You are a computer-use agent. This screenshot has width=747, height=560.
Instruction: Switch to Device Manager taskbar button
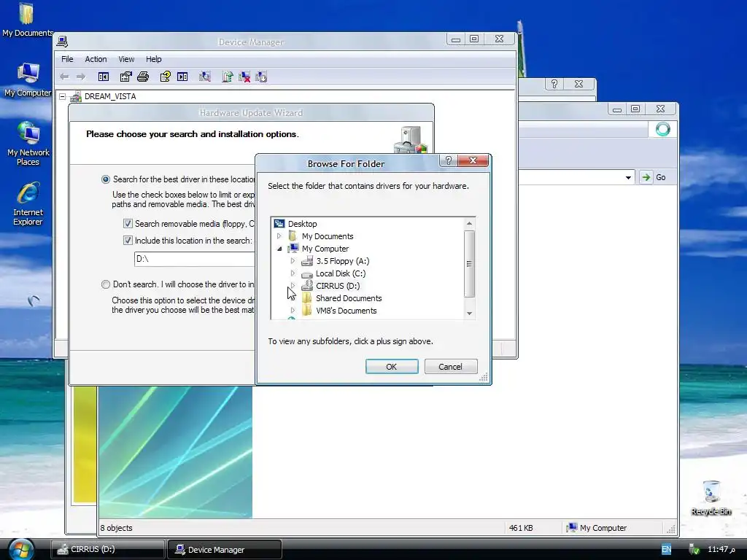coord(225,550)
